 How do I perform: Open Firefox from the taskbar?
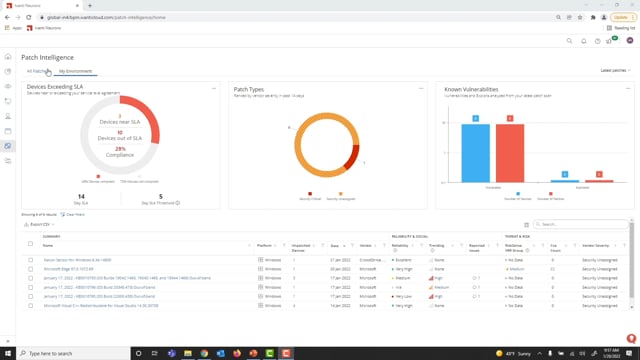[237, 353]
